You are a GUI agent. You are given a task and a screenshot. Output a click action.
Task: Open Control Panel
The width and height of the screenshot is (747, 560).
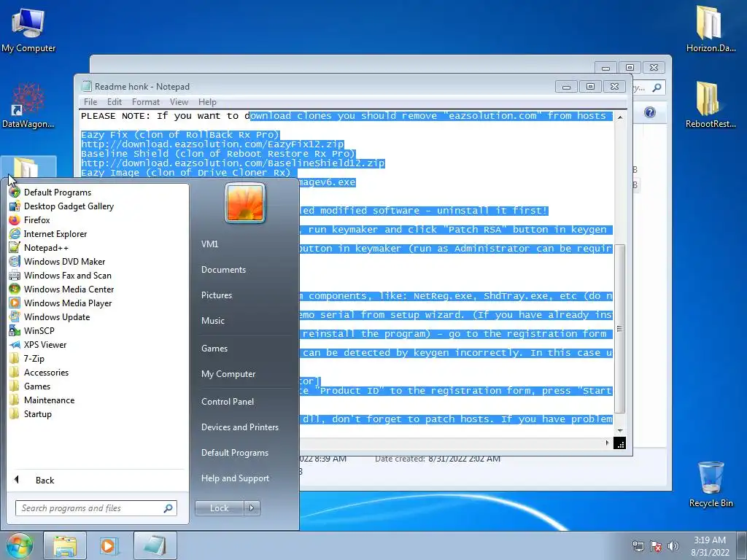228,402
